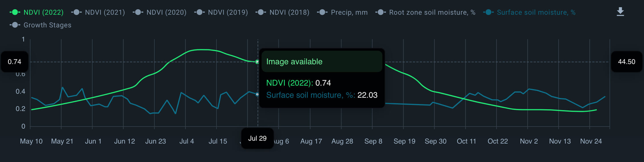The height and width of the screenshot is (162, 644).
Task: Click the Precip, mm legend marker icon
Action: point(322,12)
